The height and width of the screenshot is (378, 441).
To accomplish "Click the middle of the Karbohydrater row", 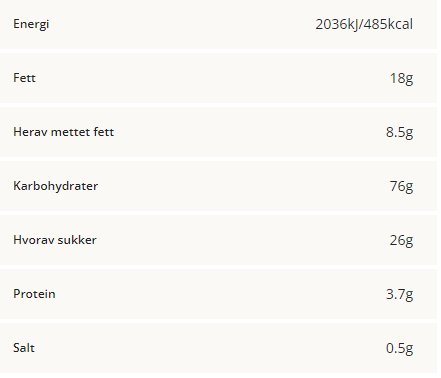I will 218,186.
